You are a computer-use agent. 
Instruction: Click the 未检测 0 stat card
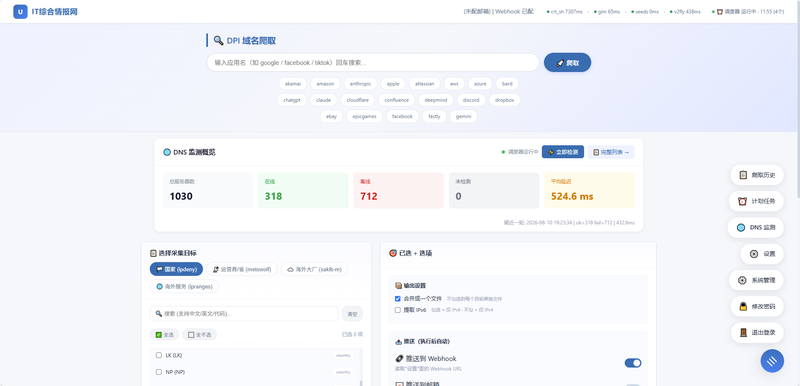click(x=494, y=190)
